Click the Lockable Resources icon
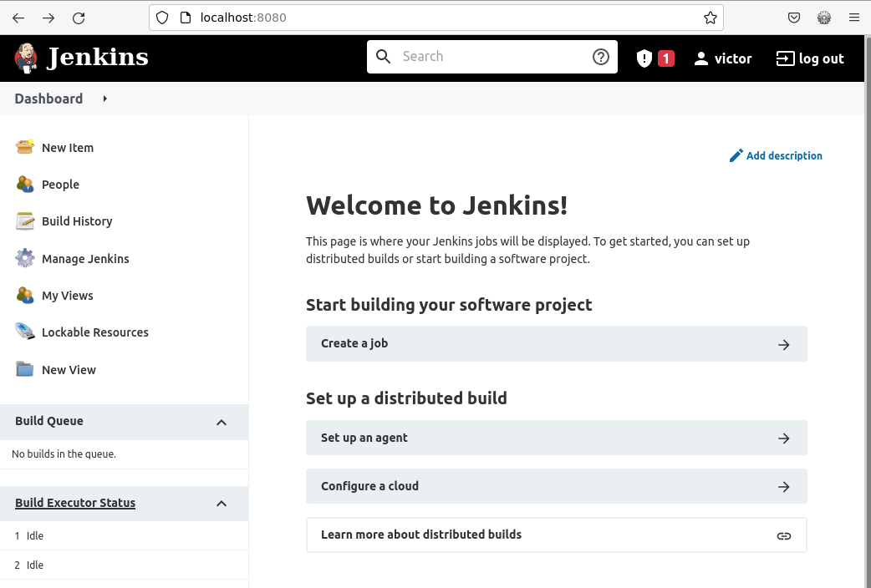 coord(25,332)
